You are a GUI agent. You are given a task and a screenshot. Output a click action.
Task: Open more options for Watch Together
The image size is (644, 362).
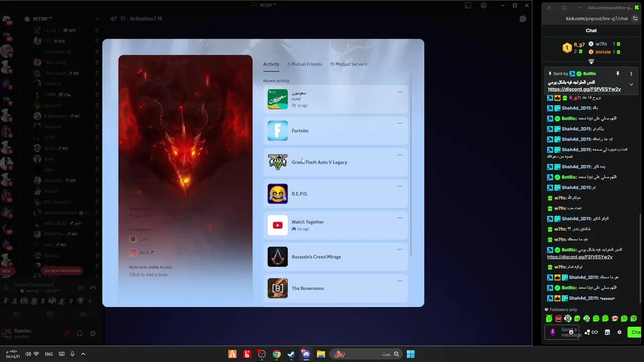point(399,218)
